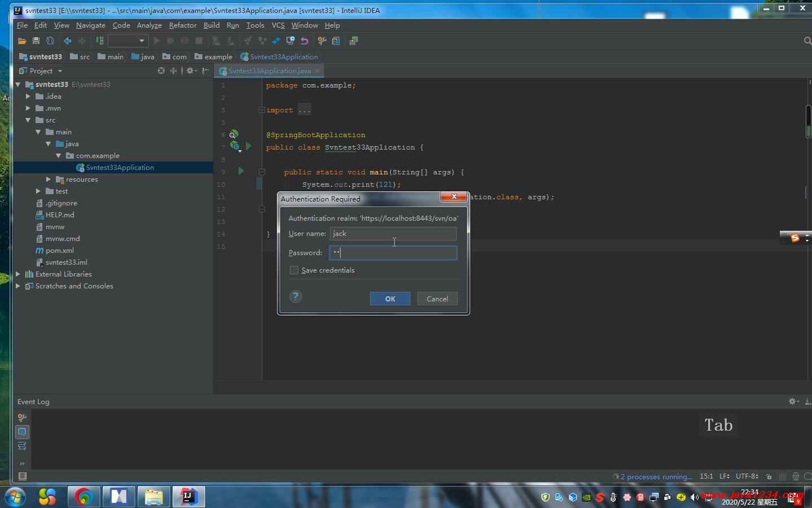The width and height of the screenshot is (812, 508).
Task: Click the Event Log settings wrench icon
Action: click(x=22, y=418)
